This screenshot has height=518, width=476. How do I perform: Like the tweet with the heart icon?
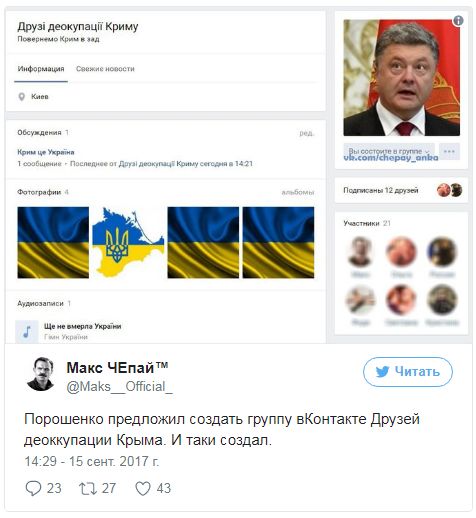point(143,488)
